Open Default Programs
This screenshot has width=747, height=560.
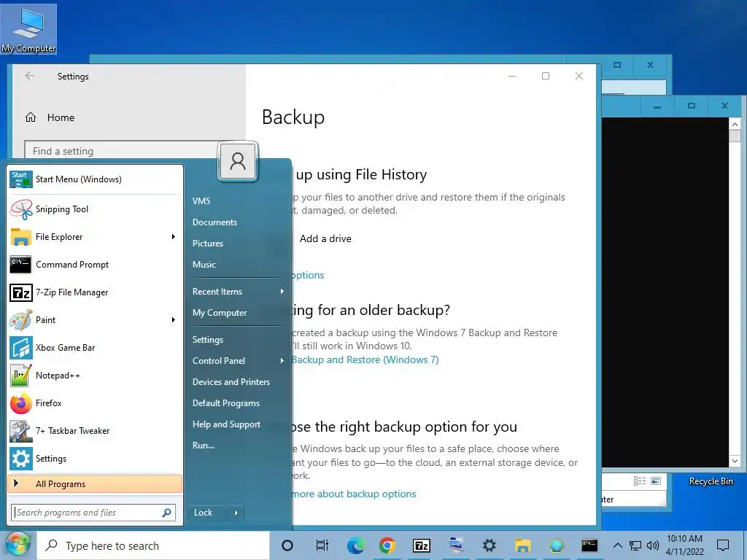[226, 403]
